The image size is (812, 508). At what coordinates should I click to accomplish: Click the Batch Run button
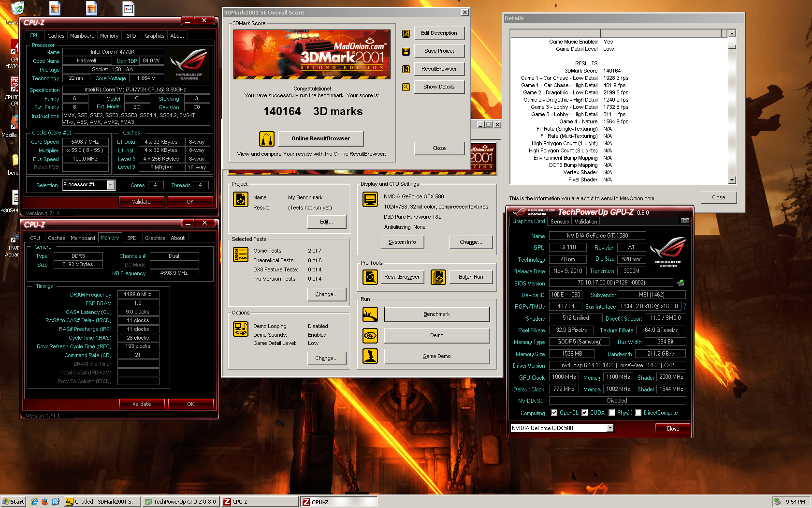pos(471,277)
